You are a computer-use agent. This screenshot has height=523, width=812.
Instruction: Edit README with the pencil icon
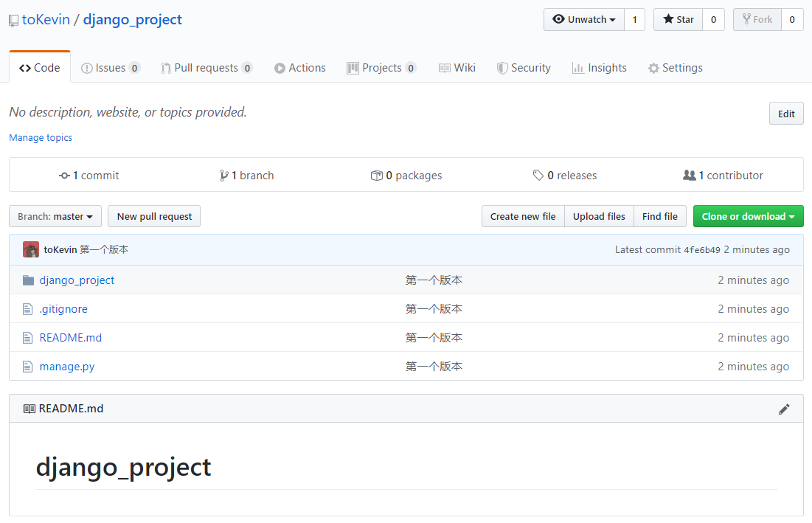point(784,409)
